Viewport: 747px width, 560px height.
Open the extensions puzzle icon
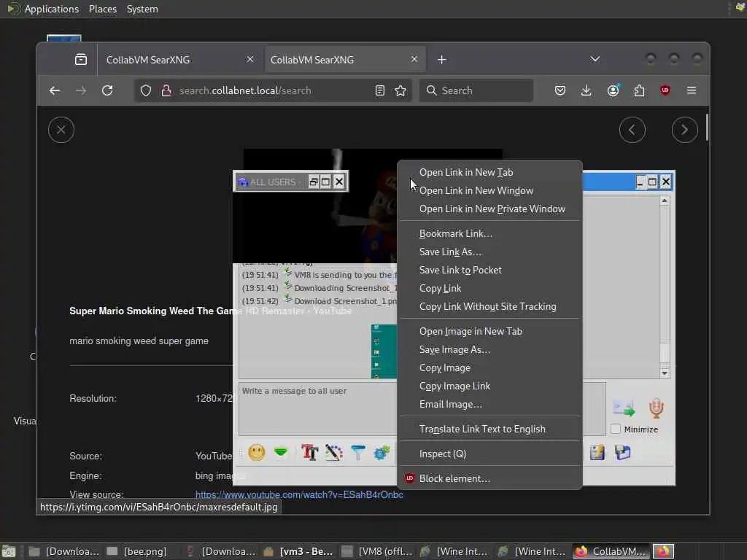pos(639,90)
